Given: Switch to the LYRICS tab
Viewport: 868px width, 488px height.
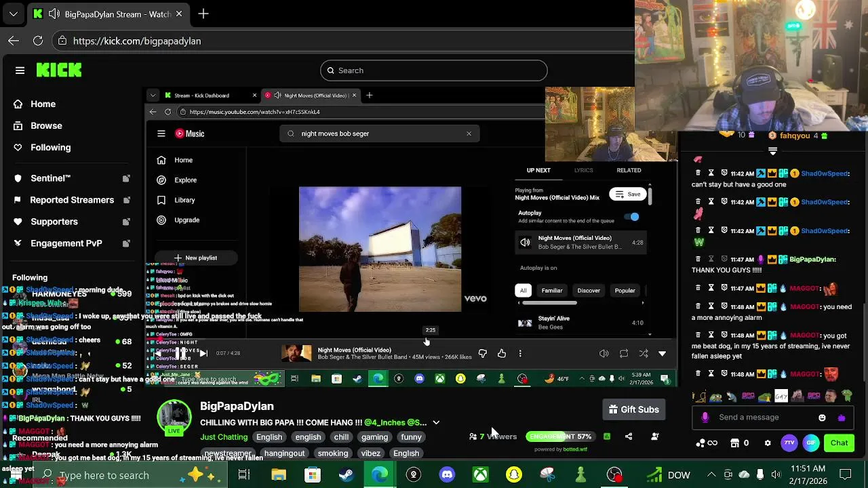Looking at the screenshot, I should (x=583, y=170).
